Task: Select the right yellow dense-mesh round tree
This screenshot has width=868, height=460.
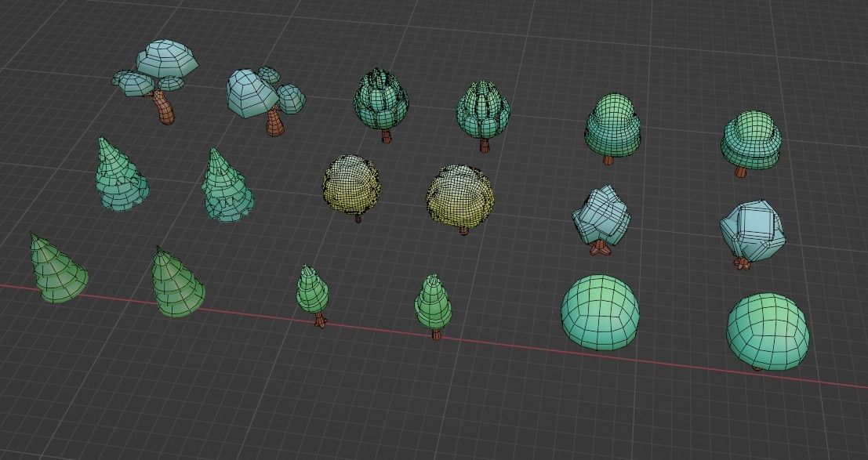Action: pyautogui.click(x=460, y=200)
